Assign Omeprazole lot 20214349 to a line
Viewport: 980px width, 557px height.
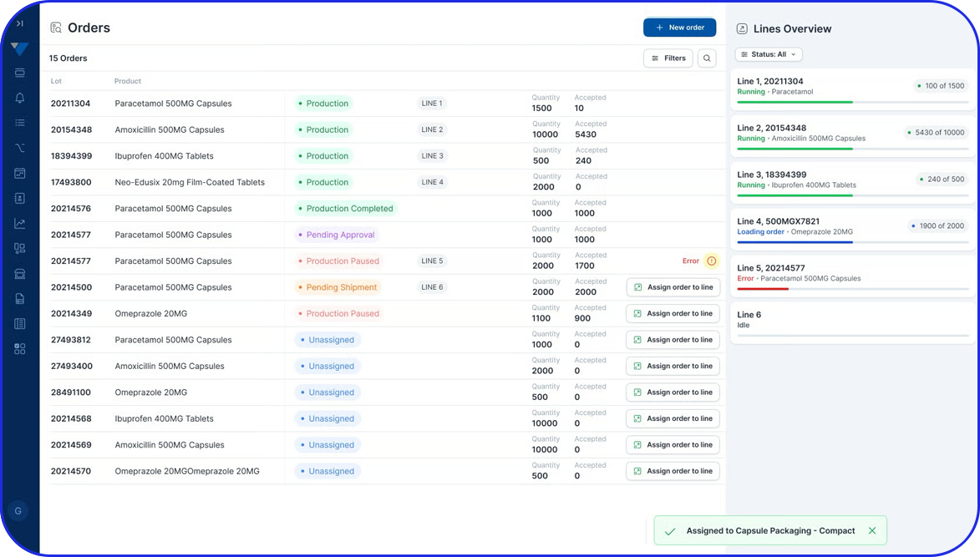673,314
